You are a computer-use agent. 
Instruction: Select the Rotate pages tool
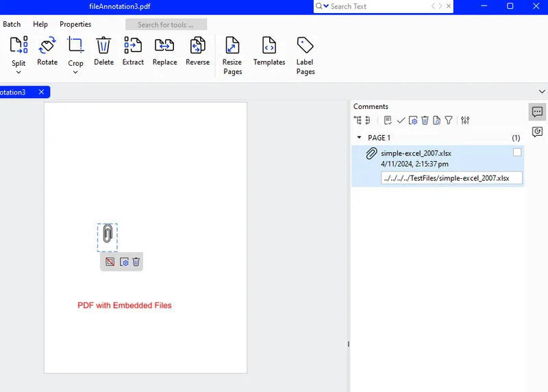[x=47, y=51]
